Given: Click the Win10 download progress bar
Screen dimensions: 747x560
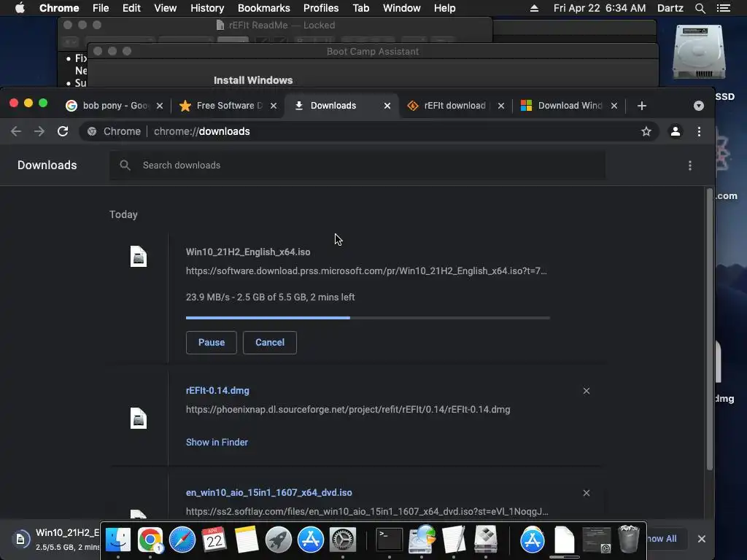Looking at the screenshot, I should [x=368, y=318].
